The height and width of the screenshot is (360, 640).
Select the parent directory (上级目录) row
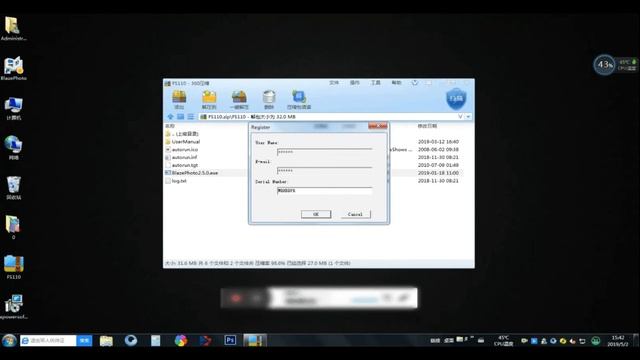pos(182,134)
